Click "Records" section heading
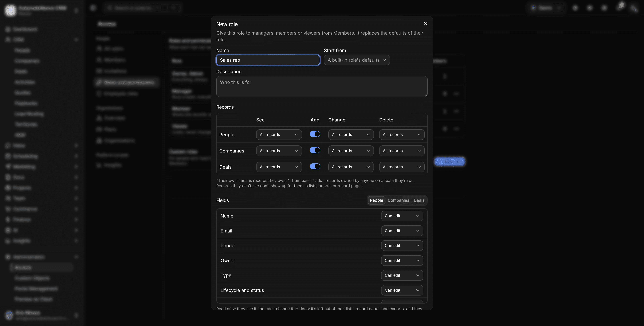Screen dimensions: 644x326 point(225,107)
